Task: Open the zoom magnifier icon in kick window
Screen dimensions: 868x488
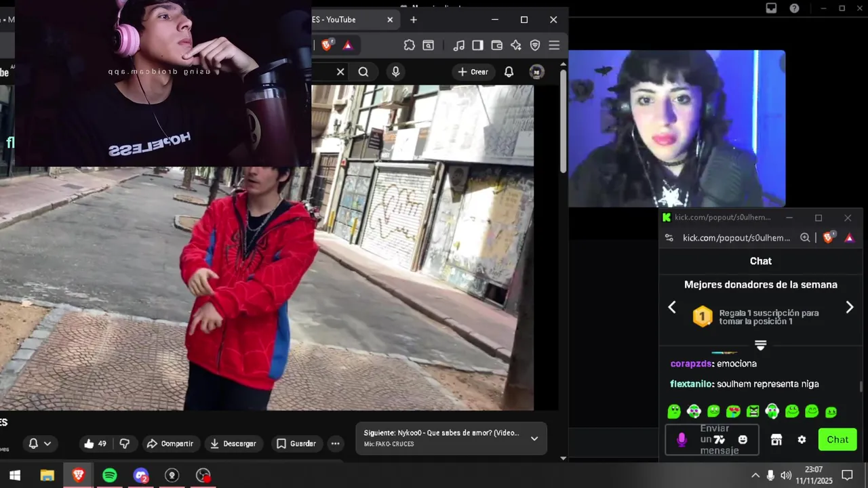Action: pos(805,238)
